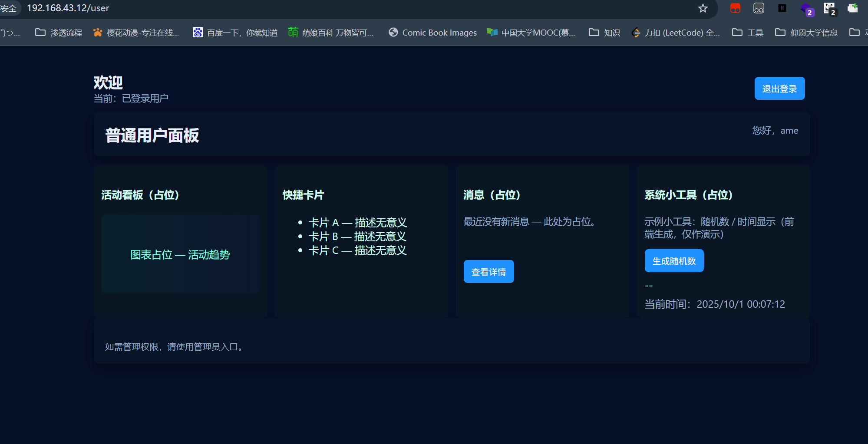Click the 查看详情 button
Image resolution: width=868 pixels, height=444 pixels.
tap(488, 272)
